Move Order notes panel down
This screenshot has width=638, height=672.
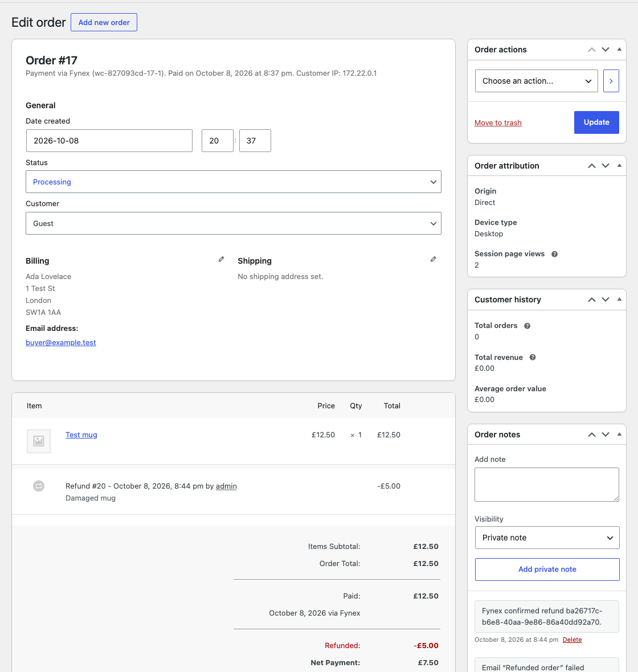click(606, 435)
